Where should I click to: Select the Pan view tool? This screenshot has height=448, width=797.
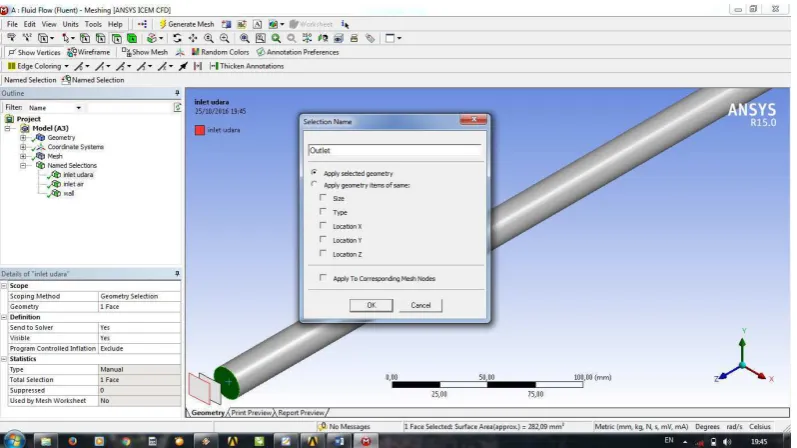click(x=193, y=38)
